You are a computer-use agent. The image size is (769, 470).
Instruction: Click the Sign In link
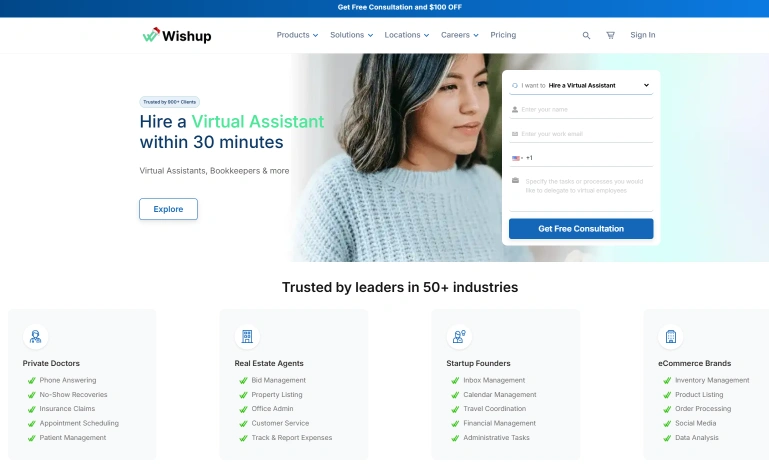(642, 35)
